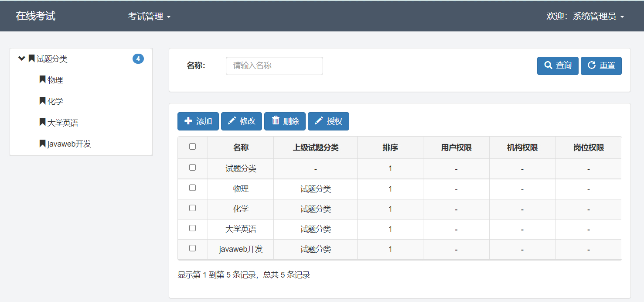Click the 重置 refresh icon button

point(601,66)
